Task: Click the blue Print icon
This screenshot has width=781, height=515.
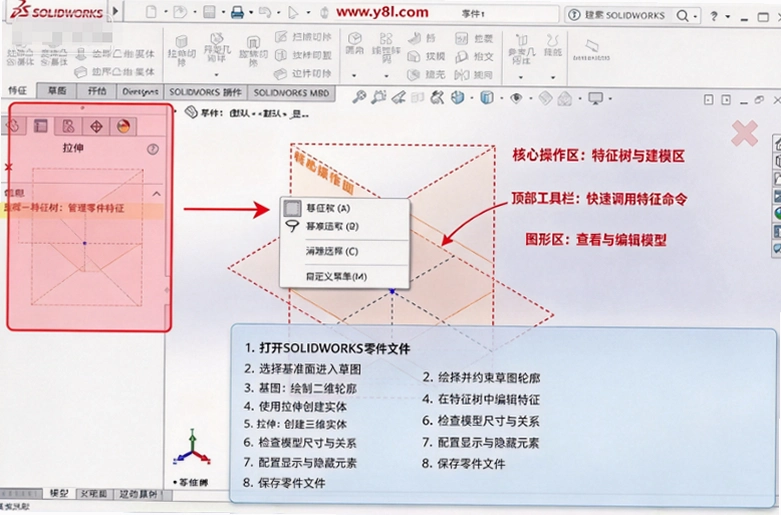Action: [237, 12]
